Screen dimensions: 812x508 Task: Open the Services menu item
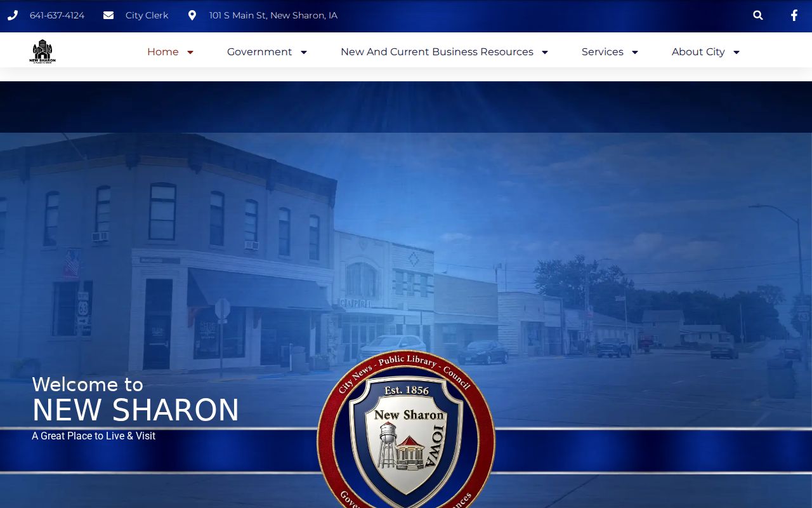click(603, 52)
